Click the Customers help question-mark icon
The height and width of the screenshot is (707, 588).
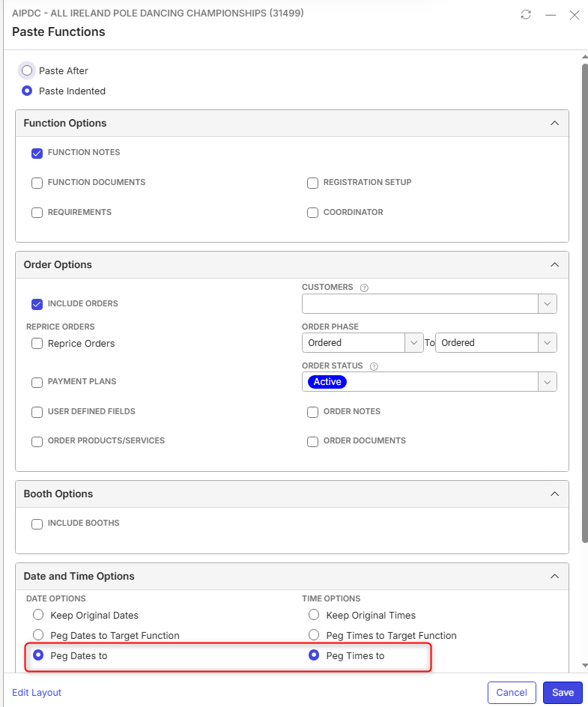(364, 288)
